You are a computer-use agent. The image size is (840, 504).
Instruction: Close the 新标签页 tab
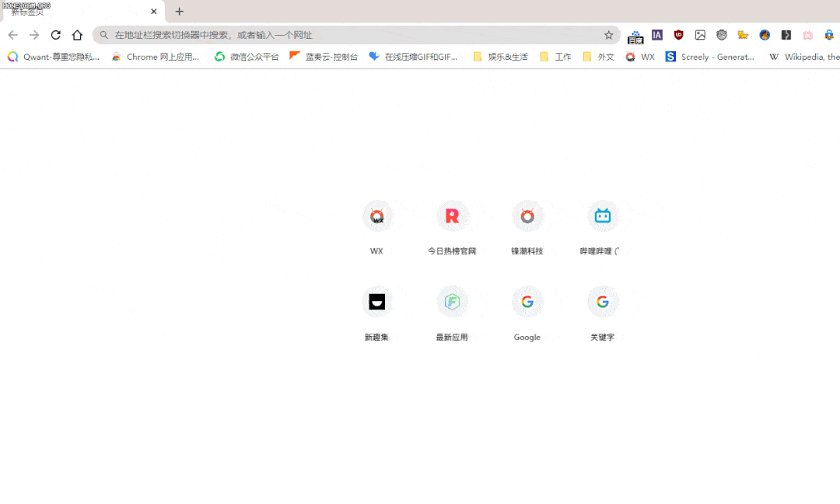click(154, 12)
